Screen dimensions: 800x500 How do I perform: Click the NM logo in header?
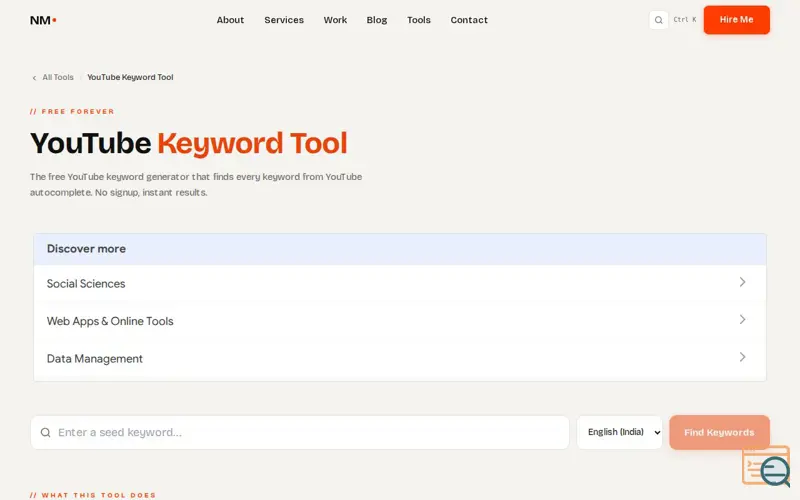coord(43,20)
